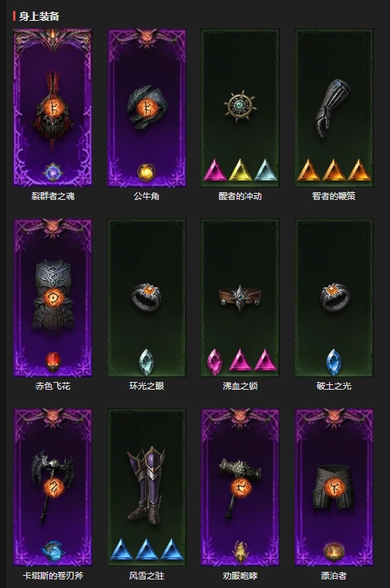This screenshot has height=588, width=390.
Task: Click the 裂群者之魂 helmet icon
Action: (52, 108)
